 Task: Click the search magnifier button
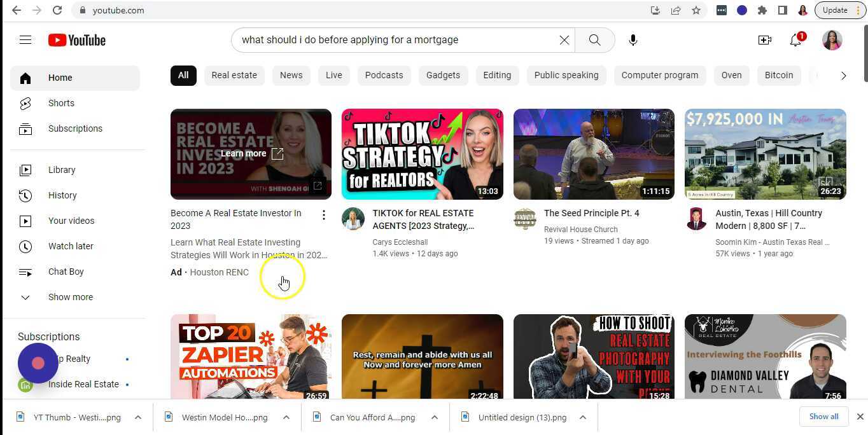(594, 40)
